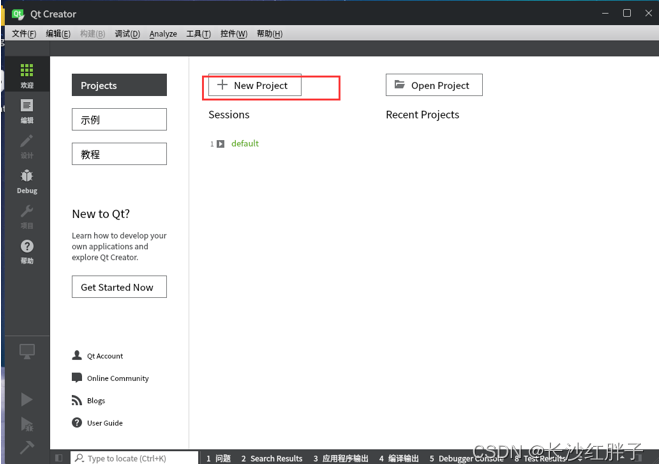Maximize the Qt Creator window
Screen dimensions: 659x471
627,13
